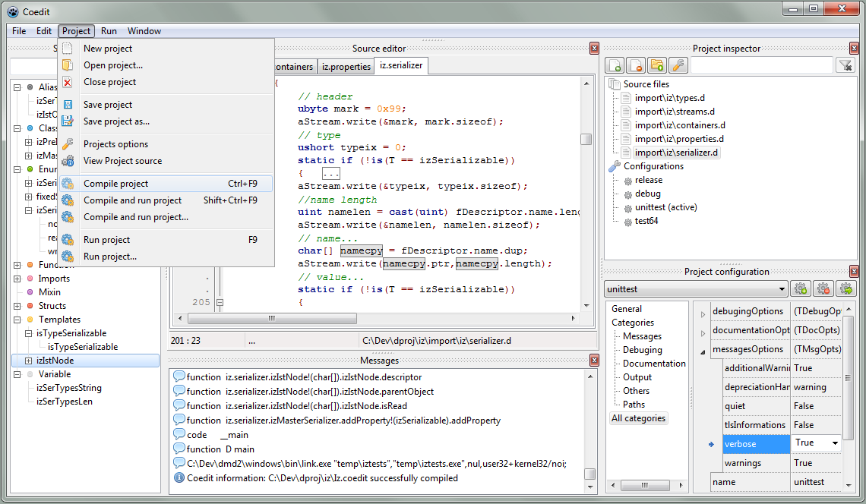Collapse the Templates tree node
Viewport: 866px width, 504px height.
pos(17,319)
